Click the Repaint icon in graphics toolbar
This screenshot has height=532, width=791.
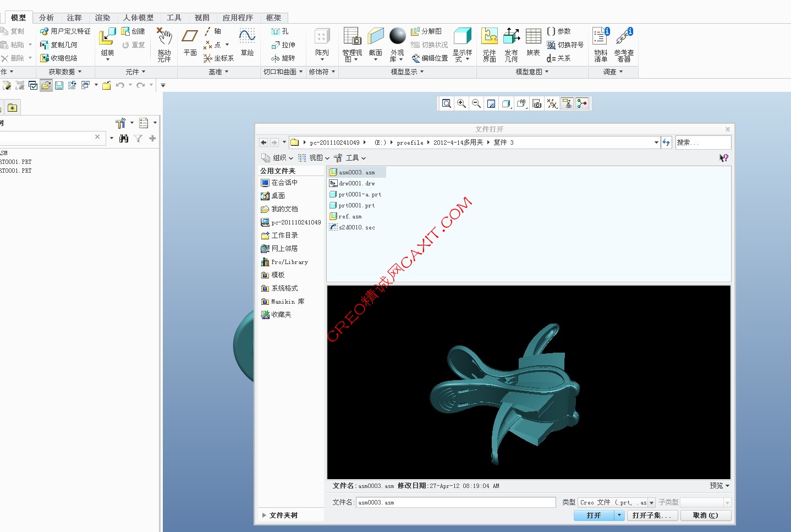click(x=491, y=103)
